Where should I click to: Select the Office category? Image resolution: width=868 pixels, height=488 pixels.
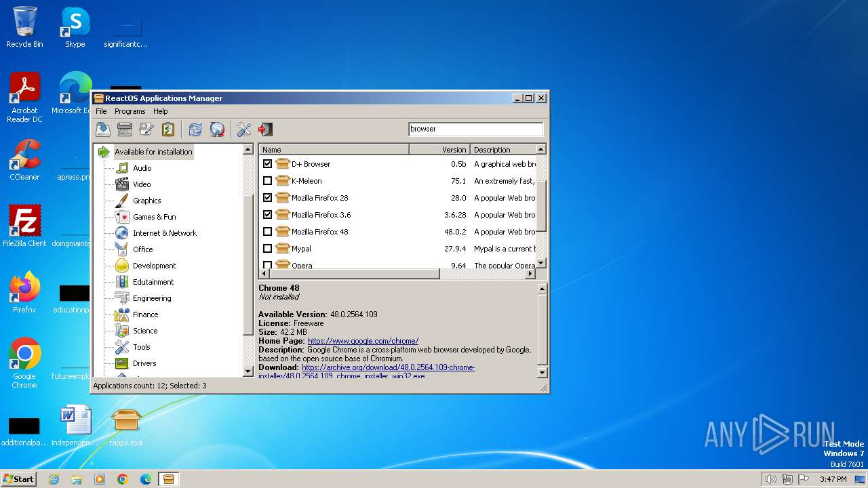[142, 249]
